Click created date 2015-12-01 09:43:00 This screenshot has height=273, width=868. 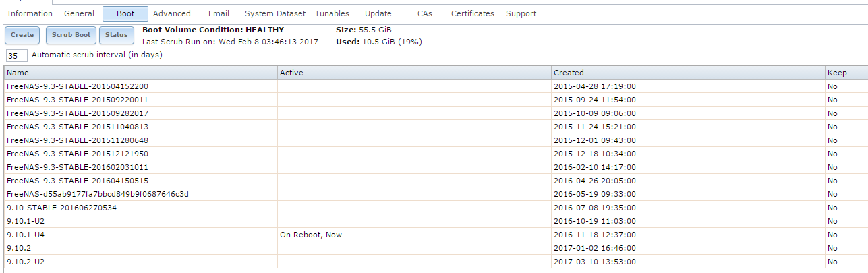(x=595, y=140)
